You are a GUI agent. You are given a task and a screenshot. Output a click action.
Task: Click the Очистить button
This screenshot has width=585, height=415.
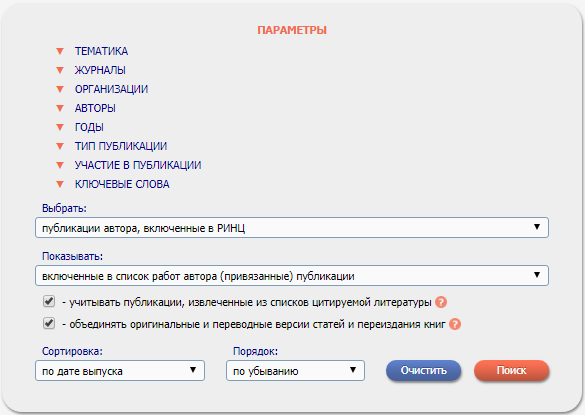pos(423,370)
